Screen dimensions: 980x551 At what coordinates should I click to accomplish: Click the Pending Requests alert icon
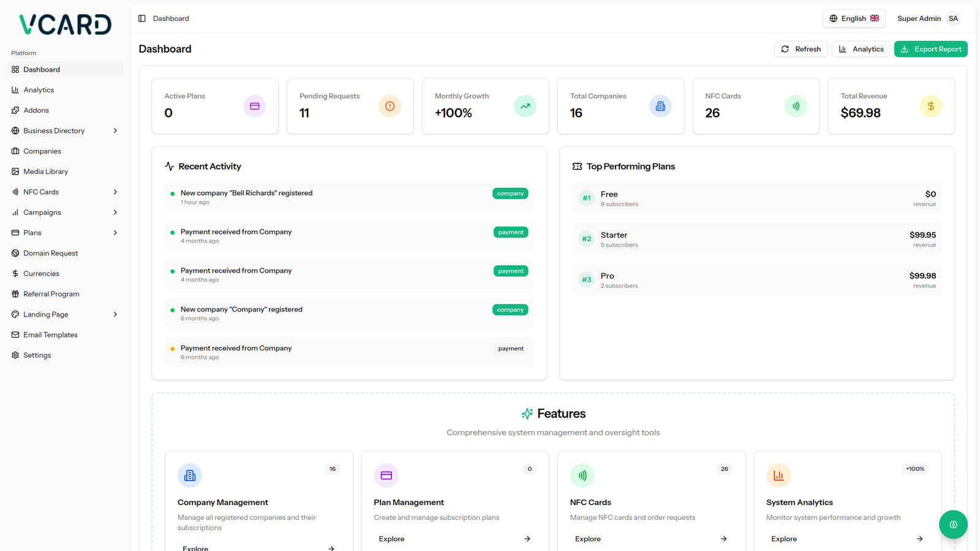click(x=390, y=107)
